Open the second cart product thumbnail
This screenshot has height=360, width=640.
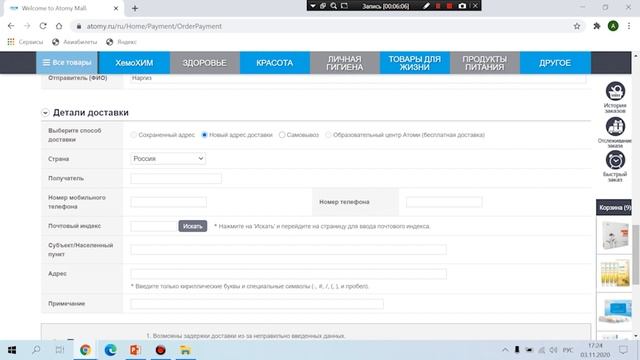pyautogui.click(x=615, y=273)
